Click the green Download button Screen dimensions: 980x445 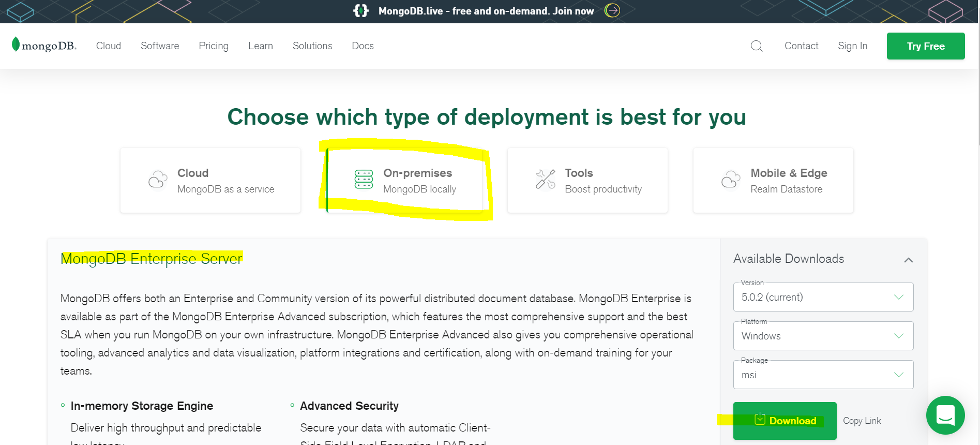point(785,421)
